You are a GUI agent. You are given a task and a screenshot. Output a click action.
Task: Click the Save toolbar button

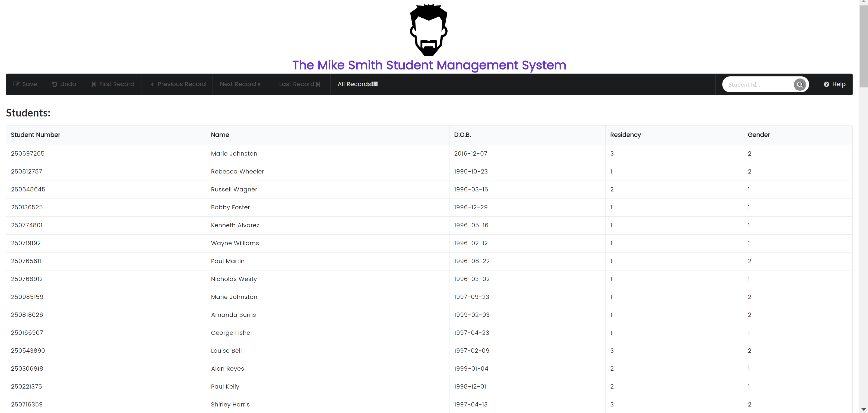click(x=25, y=84)
